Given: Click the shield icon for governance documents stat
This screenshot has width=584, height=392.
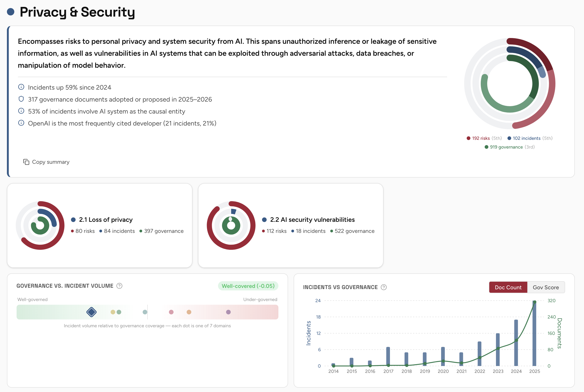Looking at the screenshot, I should [x=21, y=99].
